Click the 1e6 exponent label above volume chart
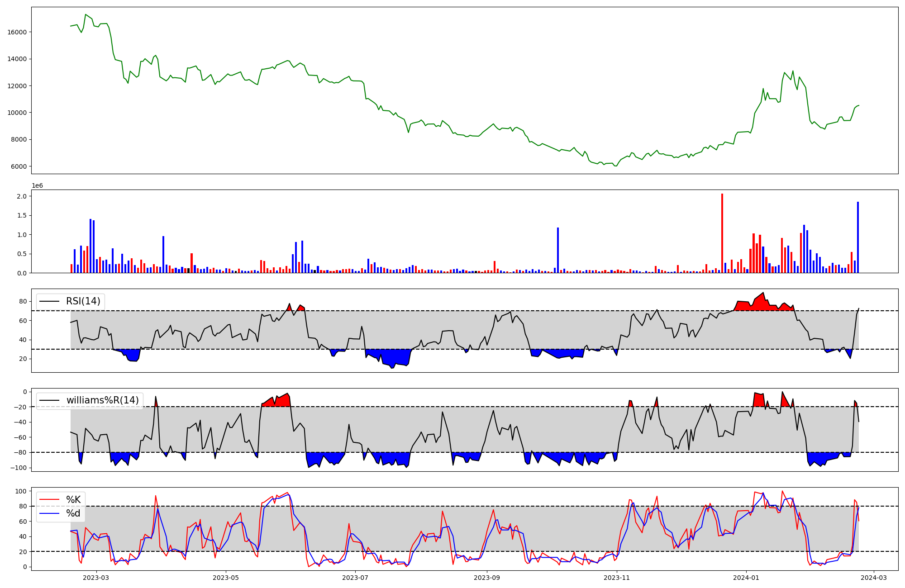Viewport: 905px width, 588px height. 37,185
